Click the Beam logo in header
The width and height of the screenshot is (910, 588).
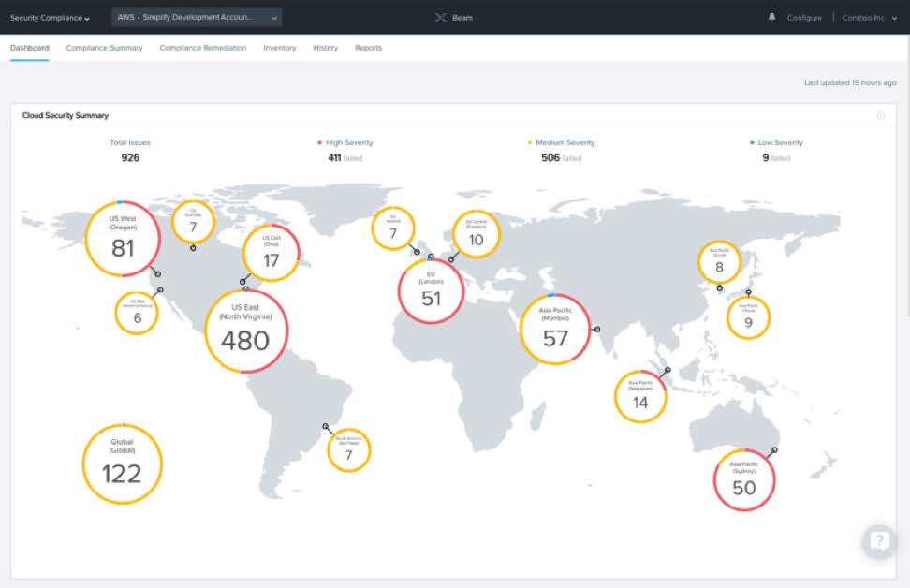pyautogui.click(x=454, y=18)
